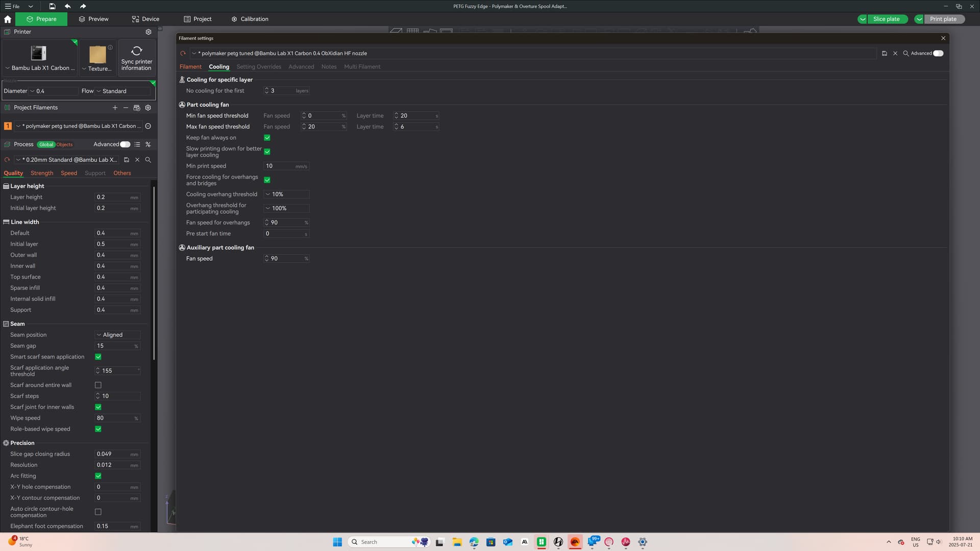Toggle Advanced switch in Process panel
980x551 pixels.
pyautogui.click(x=125, y=144)
